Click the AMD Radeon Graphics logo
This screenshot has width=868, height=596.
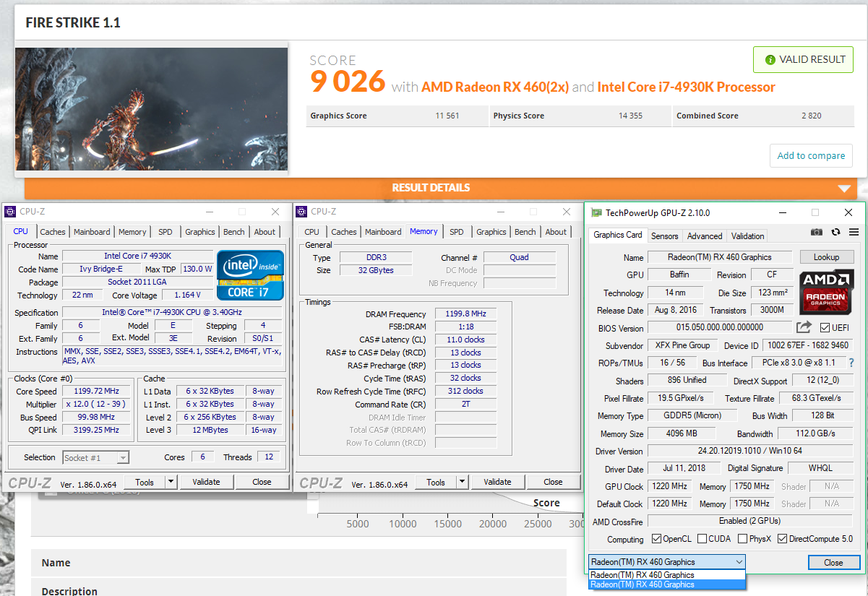[x=826, y=290]
